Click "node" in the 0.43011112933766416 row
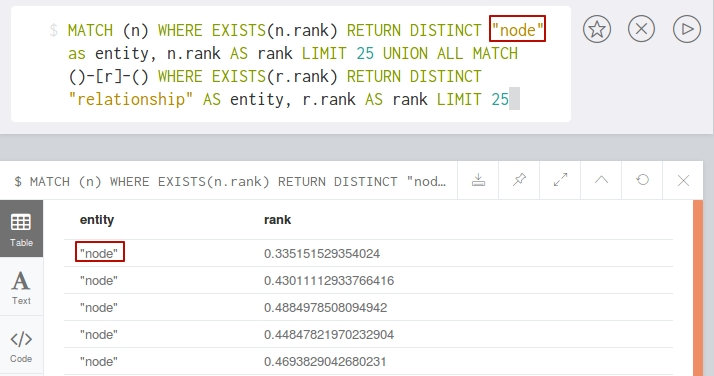The width and height of the screenshot is (714, 376). pos(99,280)
